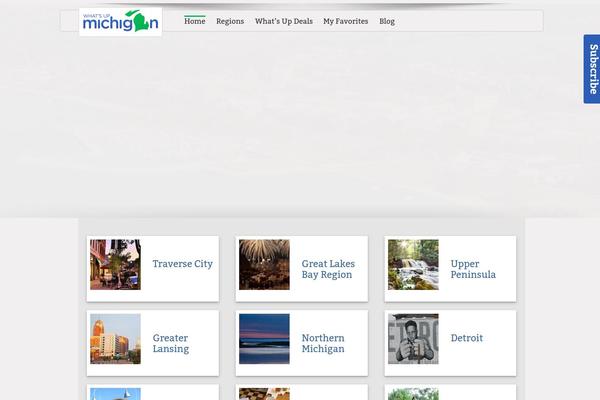Open the Regions menu item
This screenshot has width=600, height=400.
point(230,21)
